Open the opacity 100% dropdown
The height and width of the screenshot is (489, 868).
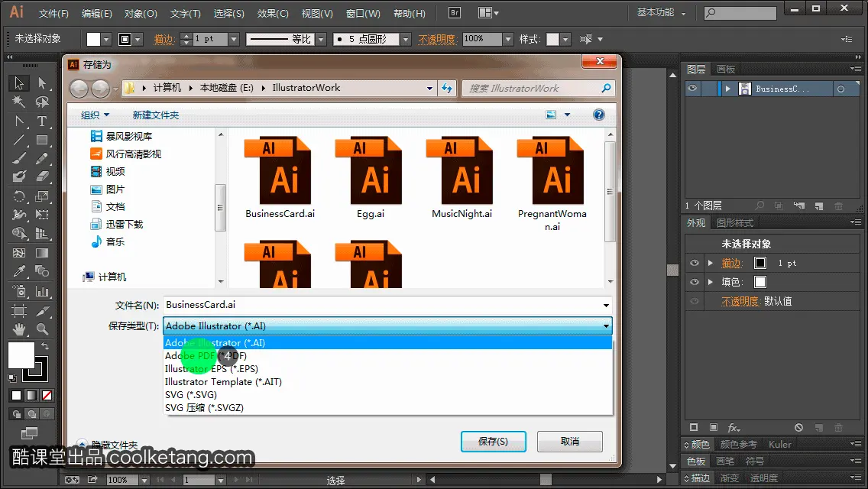pyautogui.click(x=508, y=39)
